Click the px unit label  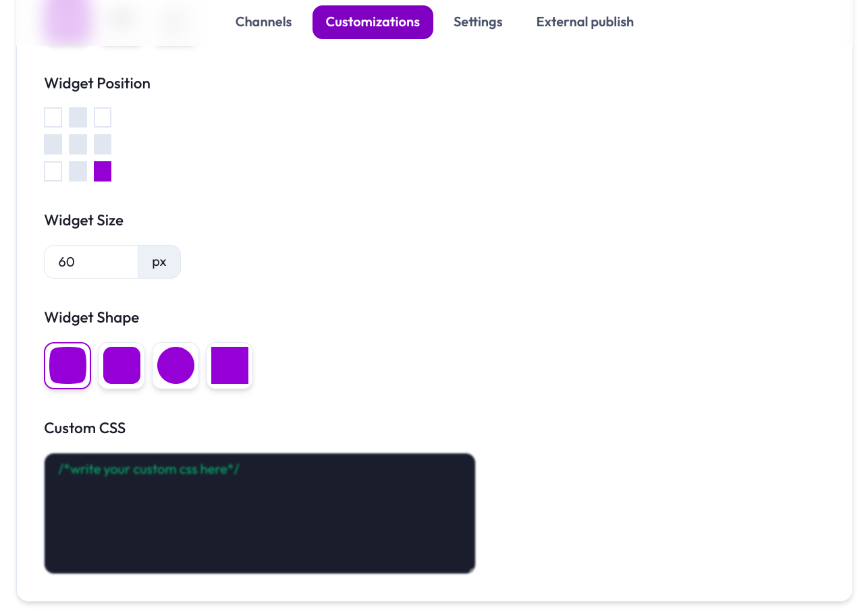(159, 262)
